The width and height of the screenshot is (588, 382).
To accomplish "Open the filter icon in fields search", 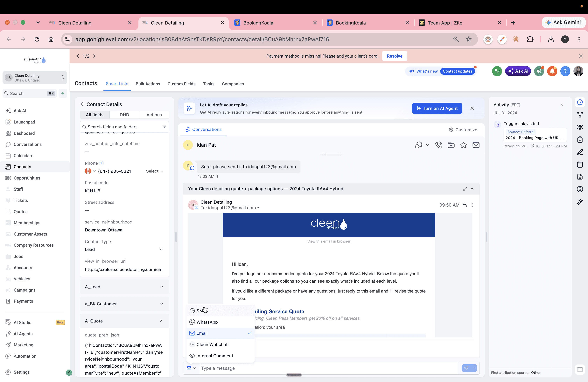I will (x=164, y=126).
